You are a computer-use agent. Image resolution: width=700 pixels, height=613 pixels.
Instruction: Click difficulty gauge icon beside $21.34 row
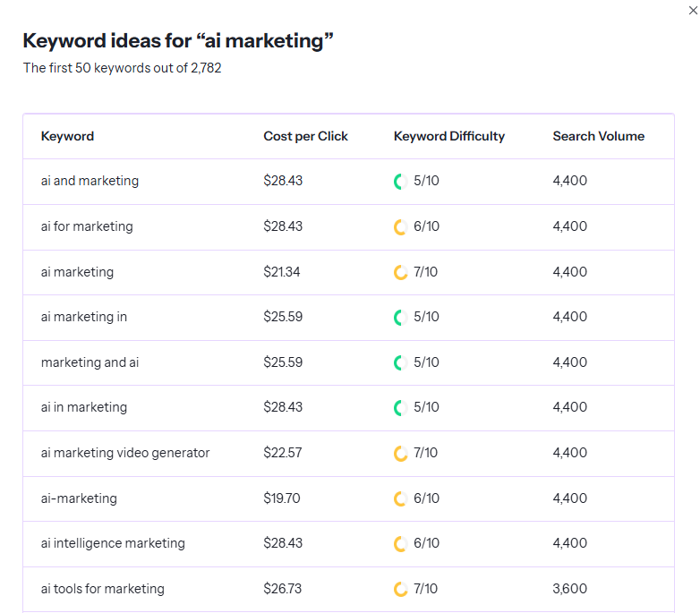tap(400, 272)
